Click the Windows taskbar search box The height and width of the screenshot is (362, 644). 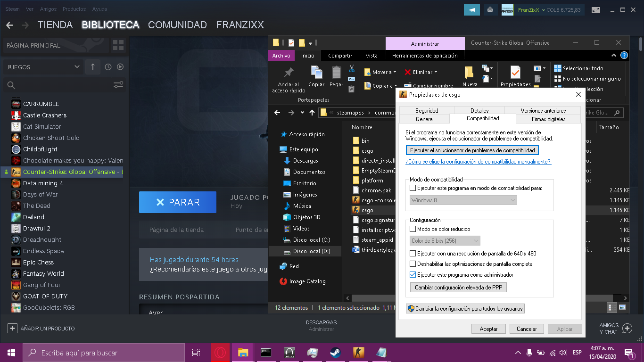(104, 353)
